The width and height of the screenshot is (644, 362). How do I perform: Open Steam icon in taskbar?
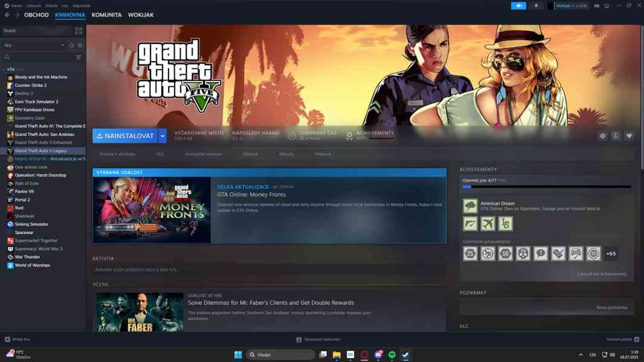tap(406, 355)
